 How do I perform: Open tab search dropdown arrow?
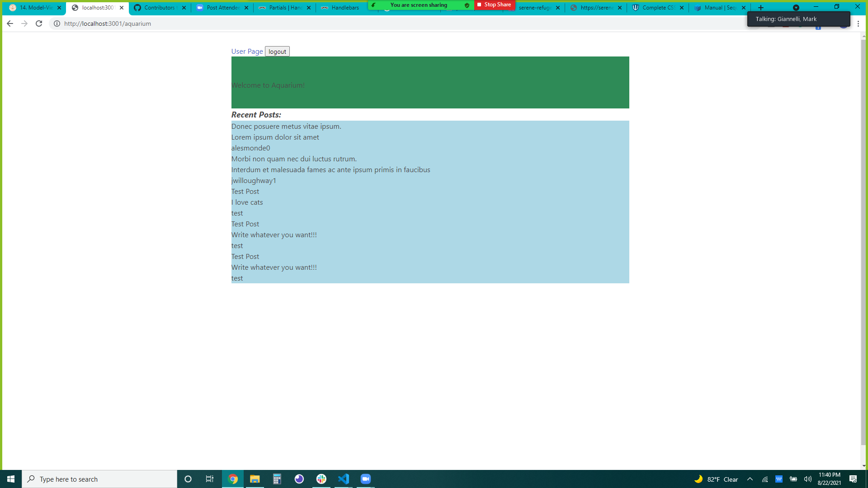point(796,8)
